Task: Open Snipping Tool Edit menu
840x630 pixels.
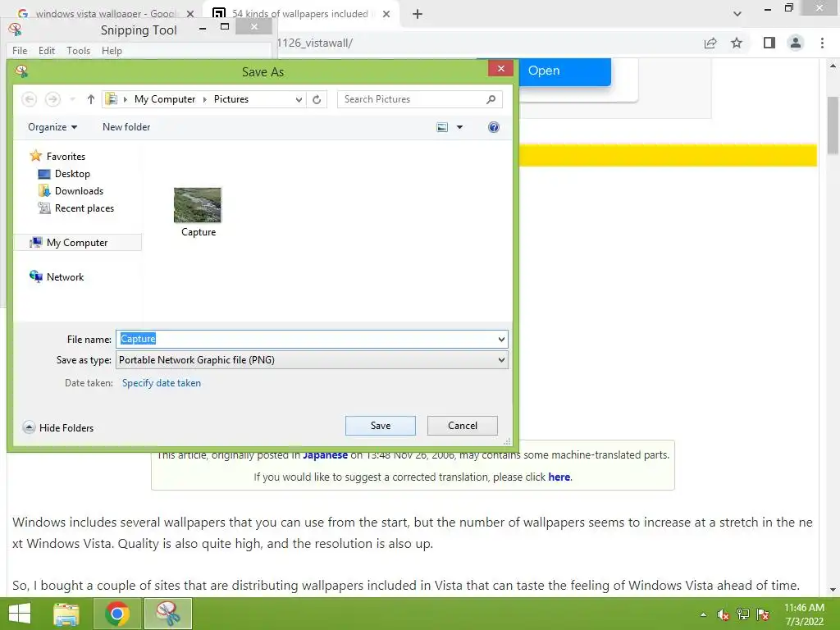Action: (x=47, y=50)
